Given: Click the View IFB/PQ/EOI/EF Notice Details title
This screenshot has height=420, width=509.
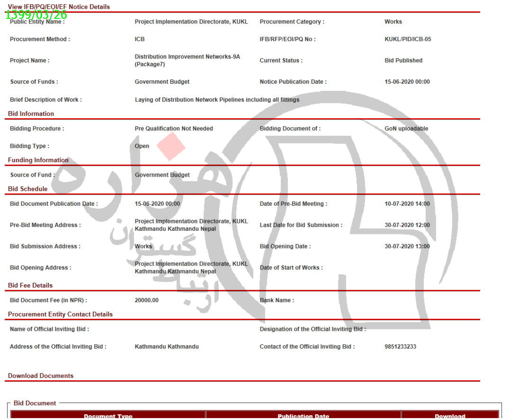Looking at the screenshot, I should [59, 7].
